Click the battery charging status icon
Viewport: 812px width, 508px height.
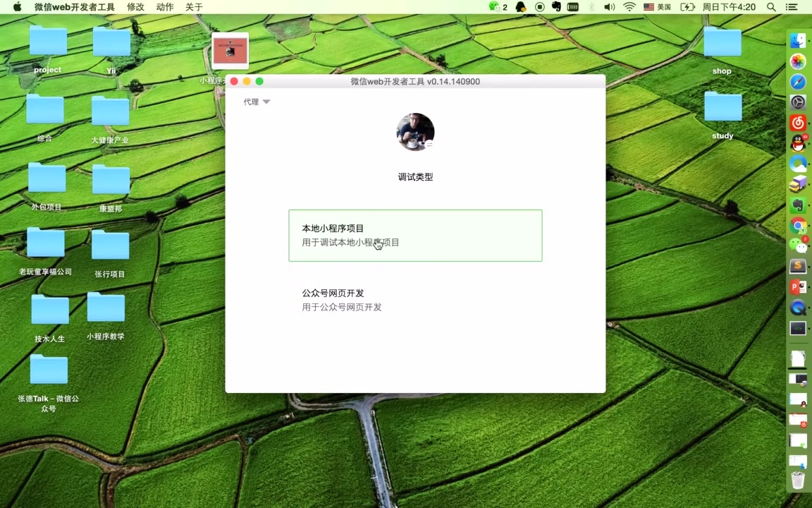tap(687, 7)
